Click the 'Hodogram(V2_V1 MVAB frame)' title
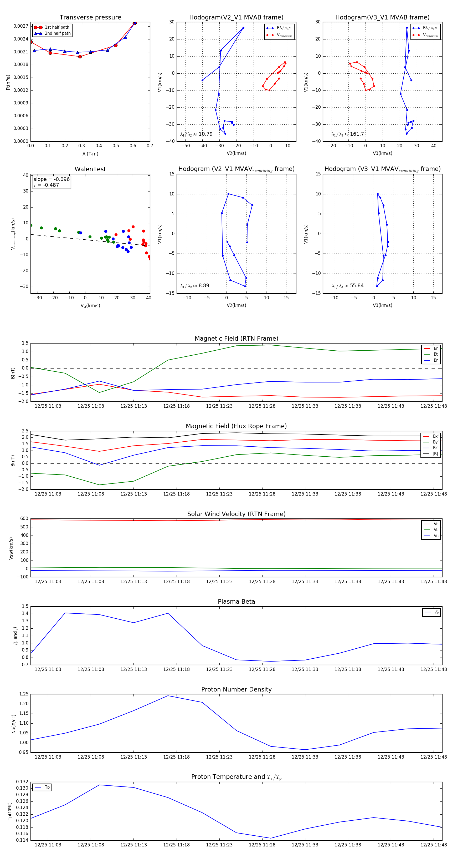This screenshot has height=868, width=473. pos(236,18)
